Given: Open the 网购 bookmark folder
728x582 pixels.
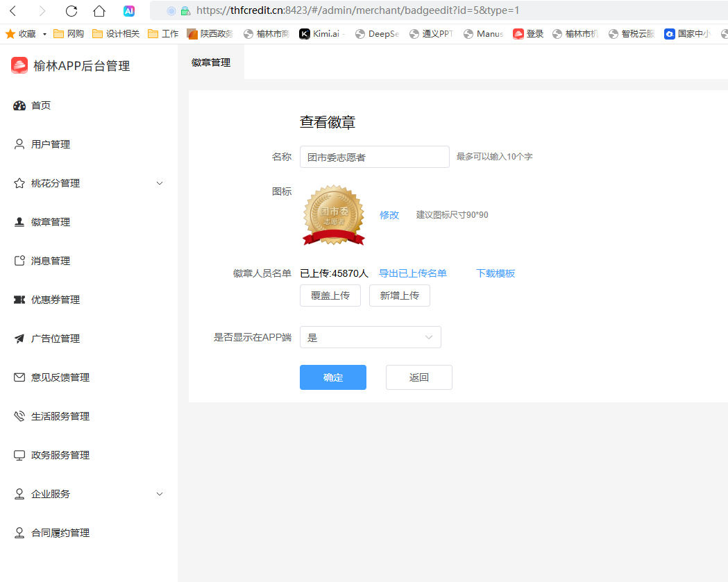Looking at the screenshot, I should (68, 34).
